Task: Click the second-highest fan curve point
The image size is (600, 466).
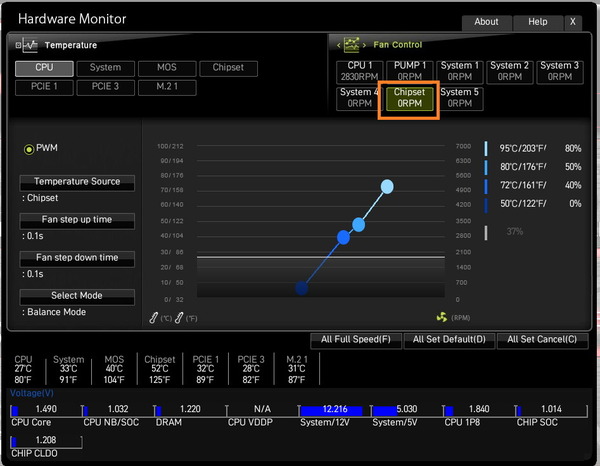Action: coord(358,225)
